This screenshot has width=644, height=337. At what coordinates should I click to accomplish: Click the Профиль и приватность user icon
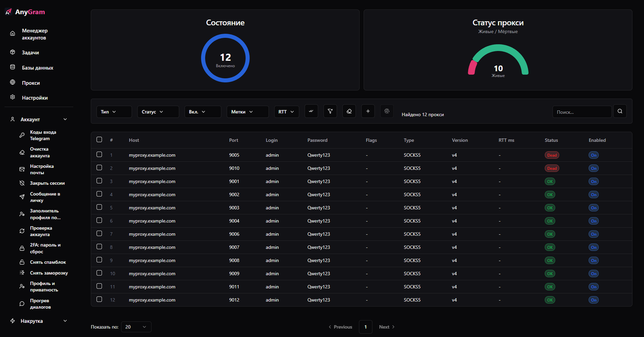point(22,287)
